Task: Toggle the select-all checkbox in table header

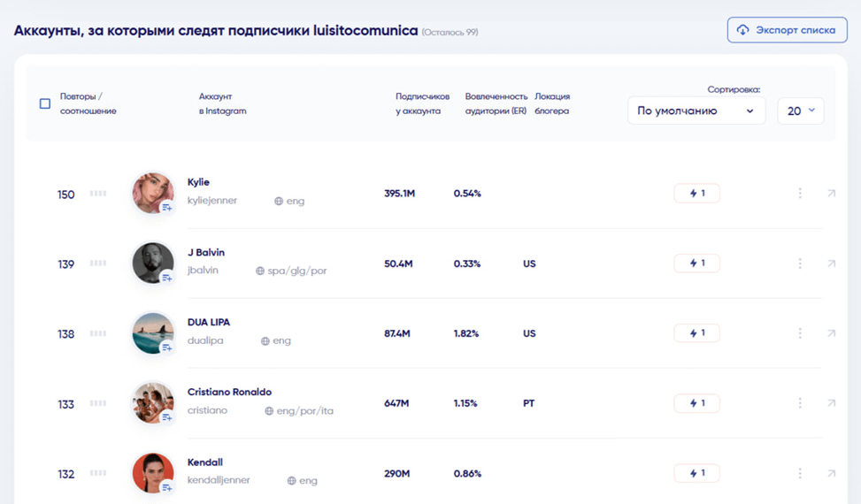Action: (45, 103)
